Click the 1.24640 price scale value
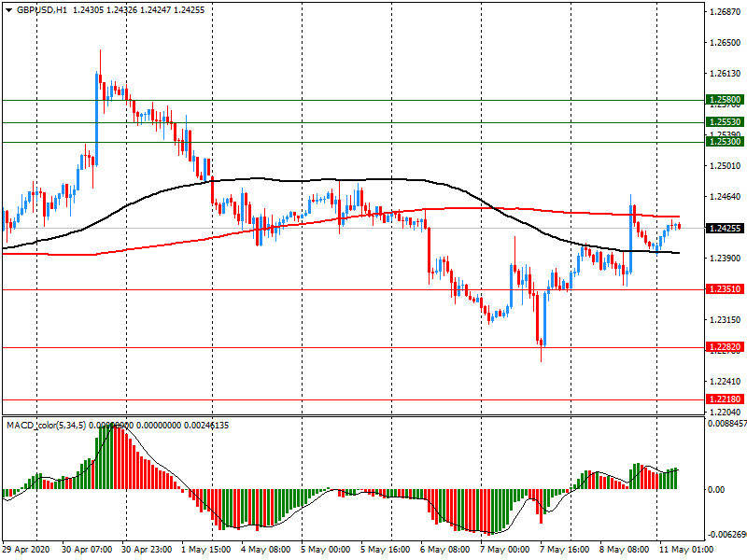 (x=726, y=196)
